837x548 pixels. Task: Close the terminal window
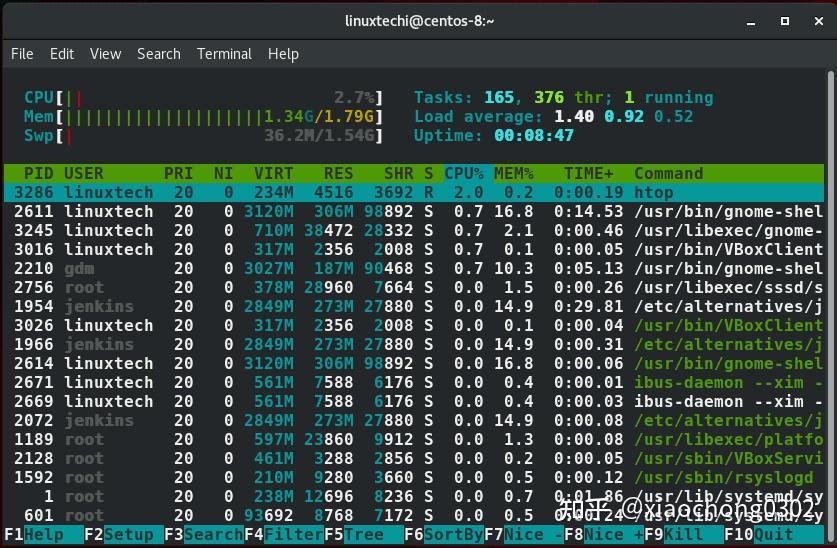pyautogui.click(x=819, y=21)
